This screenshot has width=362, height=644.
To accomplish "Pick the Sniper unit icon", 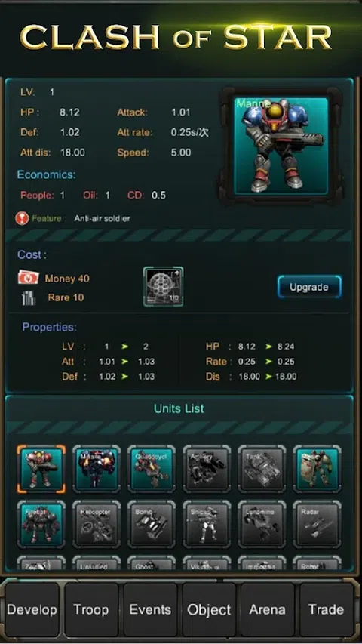I will pyautogui.click(x=207, y=524).
